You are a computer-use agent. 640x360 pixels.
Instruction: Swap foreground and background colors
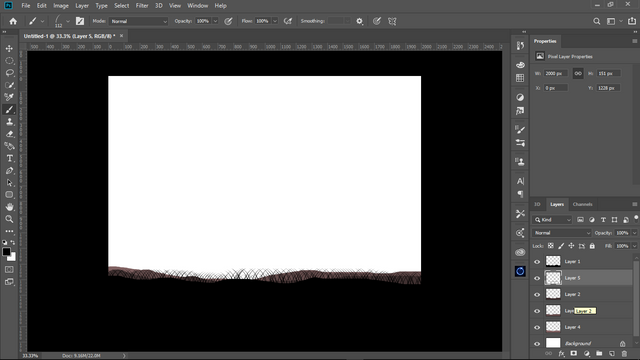click(x=13, y=242)
